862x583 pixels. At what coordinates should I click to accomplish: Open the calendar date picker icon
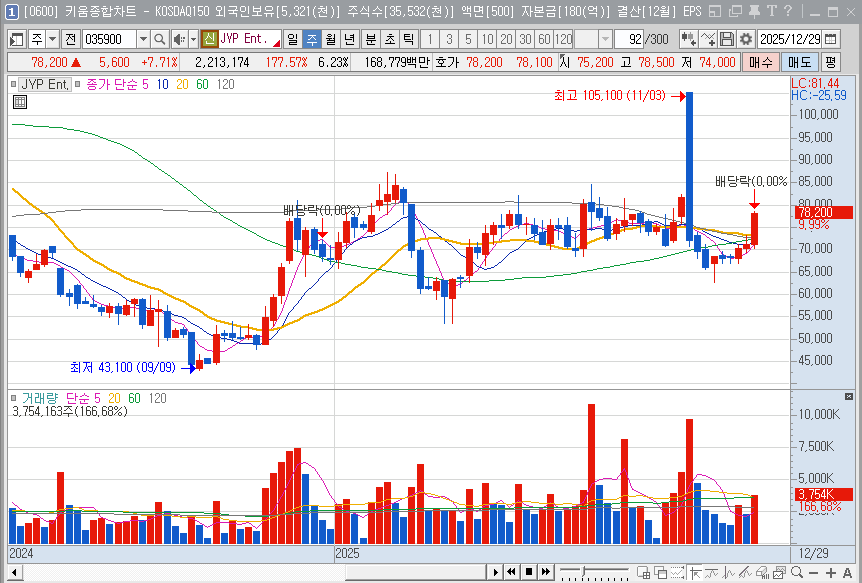831,39
